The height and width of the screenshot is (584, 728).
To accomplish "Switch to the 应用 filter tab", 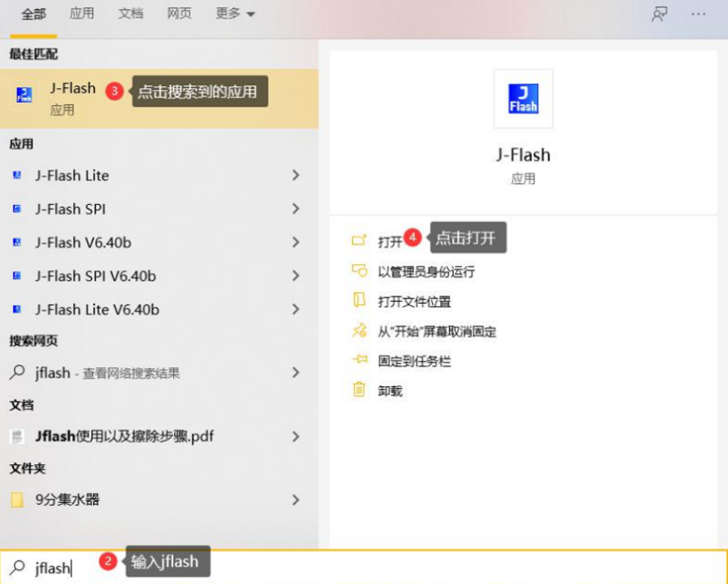I will (82, 14).
